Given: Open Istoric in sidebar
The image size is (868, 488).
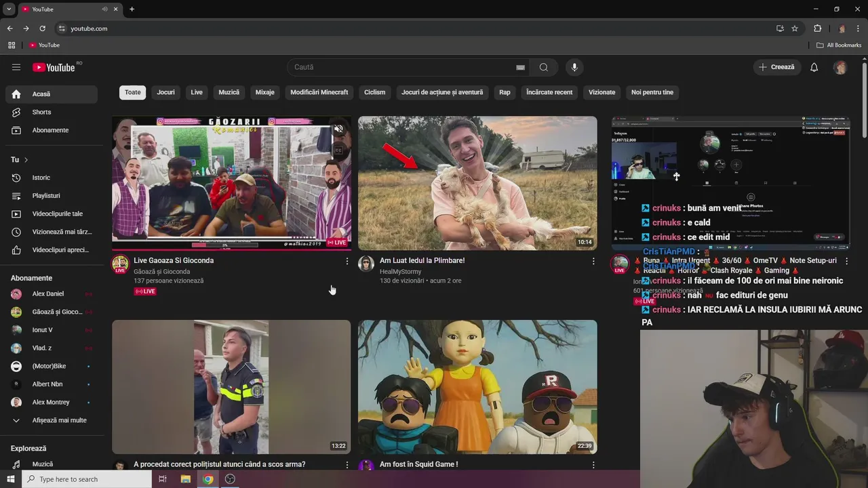Looking at the screenshot, I should coord(52,178).
